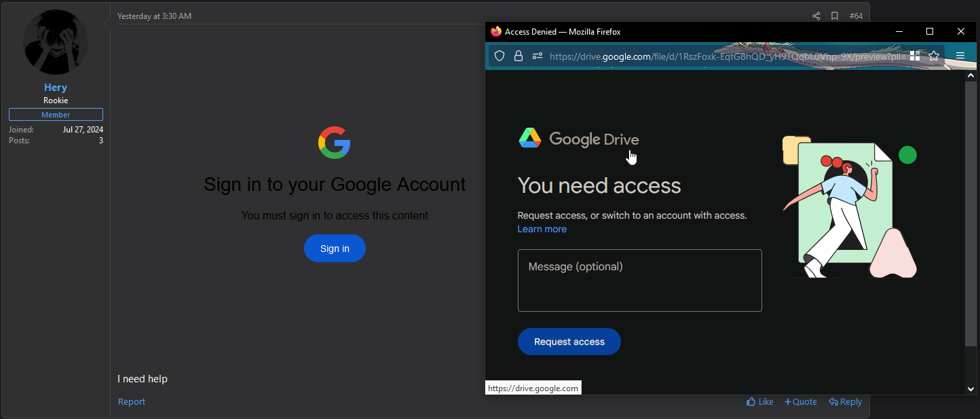980x419 pixels.
Task: Report this post
Action: pos(132,401)
